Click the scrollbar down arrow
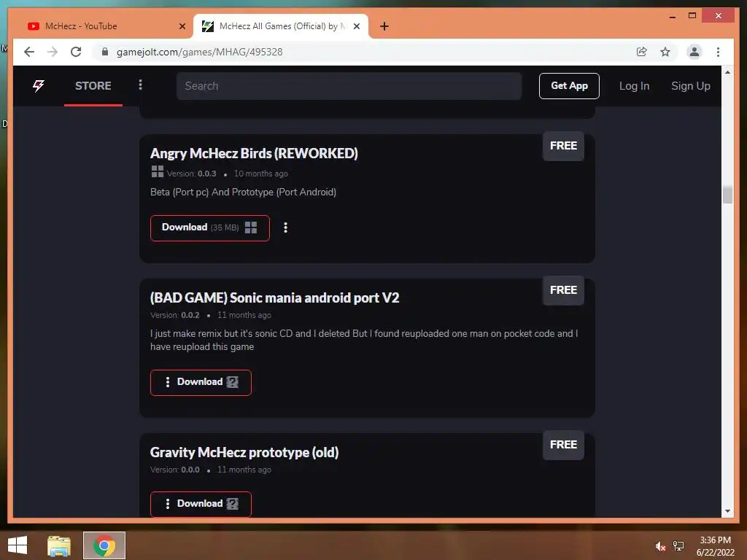 (x=727, y=511)
